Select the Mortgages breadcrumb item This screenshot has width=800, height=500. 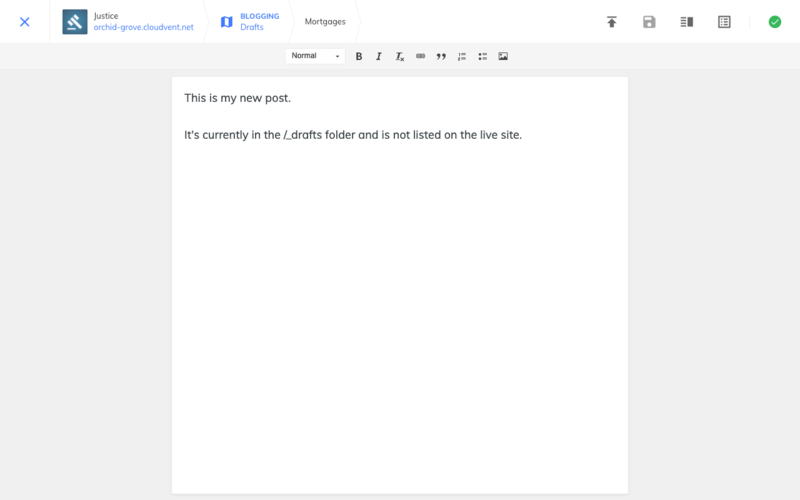(x=325, y=22)
